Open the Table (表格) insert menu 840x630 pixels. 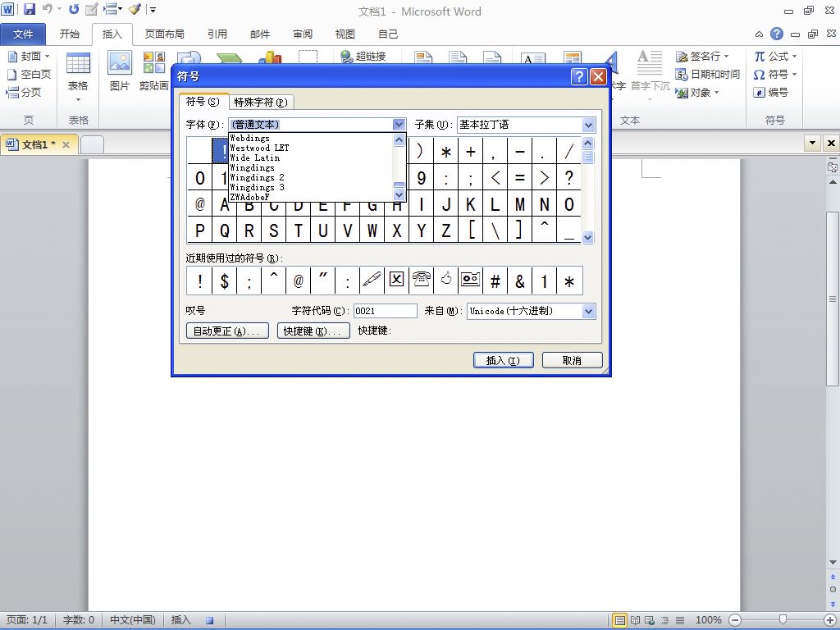click(78, 78)
